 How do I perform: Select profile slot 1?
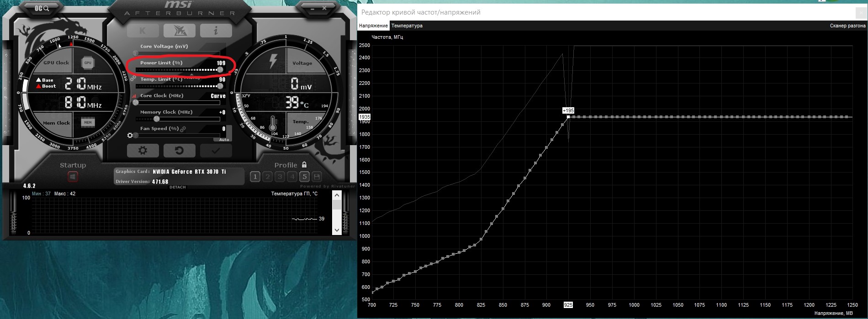pyautogui.click(x=255, y=176)
